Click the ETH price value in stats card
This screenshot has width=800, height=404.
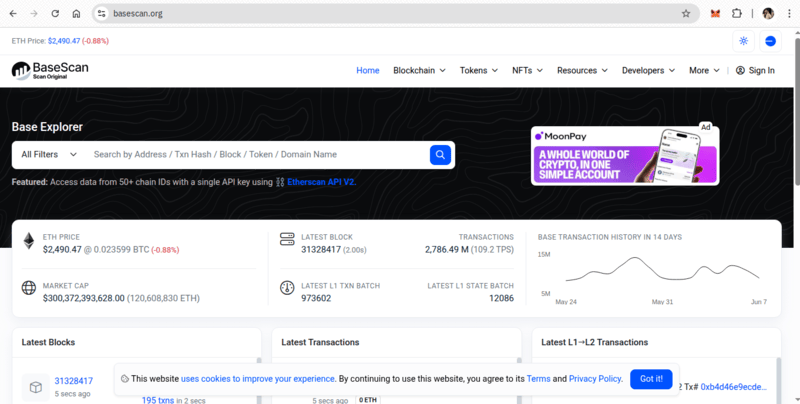62,249
